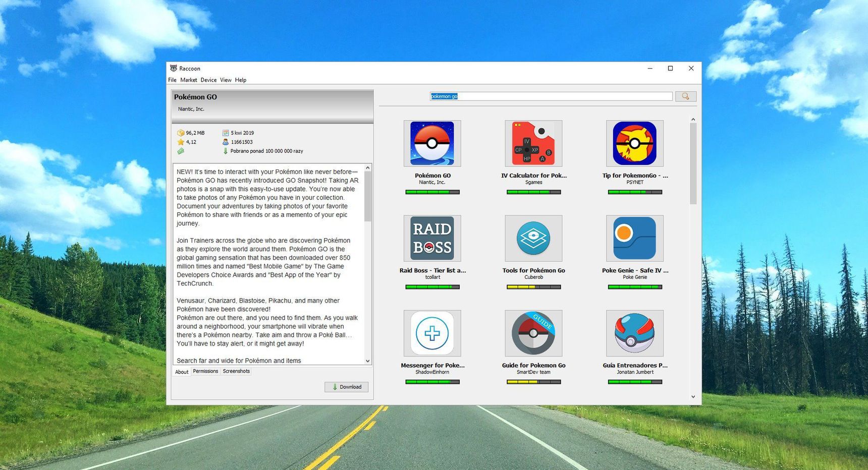Image resolution: width=868 pixels, height=470 pixels.
Task: Click the tcollart developer label
Action: (432, 277)
